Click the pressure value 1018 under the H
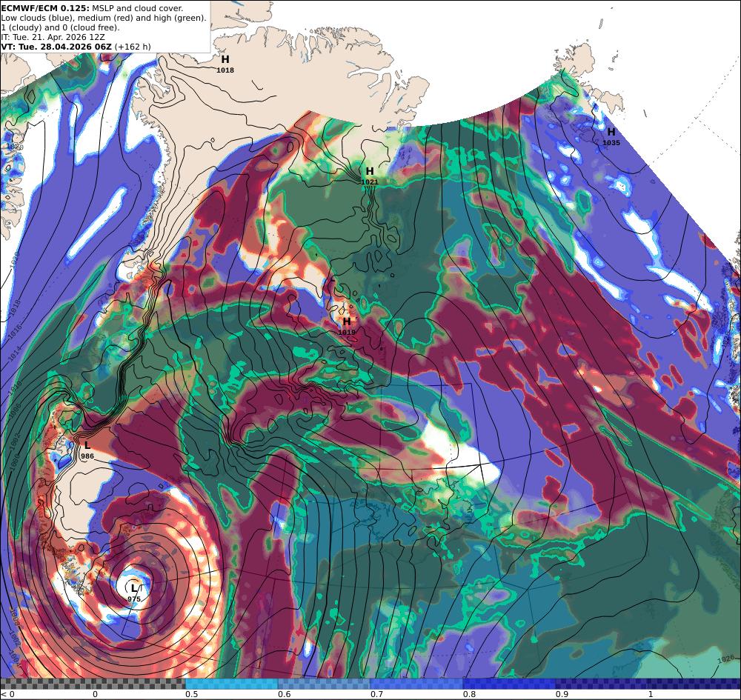This screenshot has height=700, width=741. pos(225,70)
